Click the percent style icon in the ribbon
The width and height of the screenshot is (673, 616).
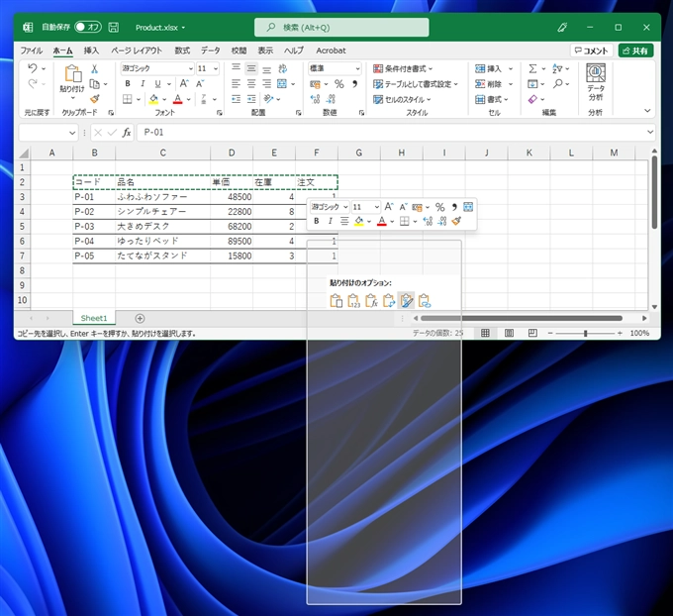339,84
